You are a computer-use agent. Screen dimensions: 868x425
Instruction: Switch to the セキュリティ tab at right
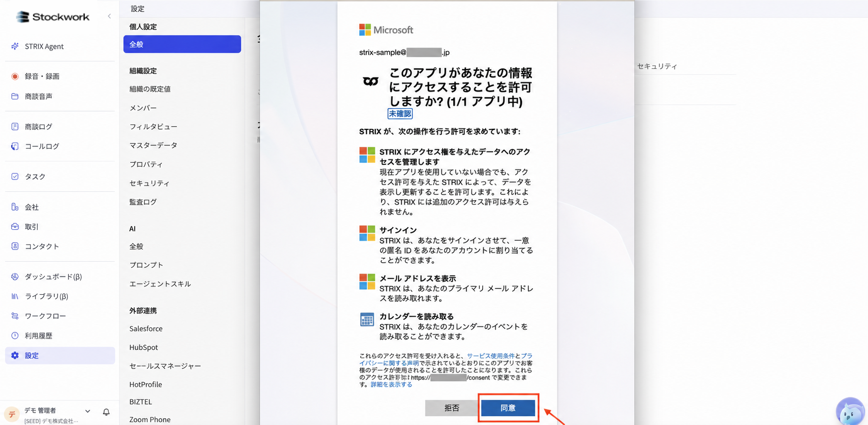click(x=657, y=66)
